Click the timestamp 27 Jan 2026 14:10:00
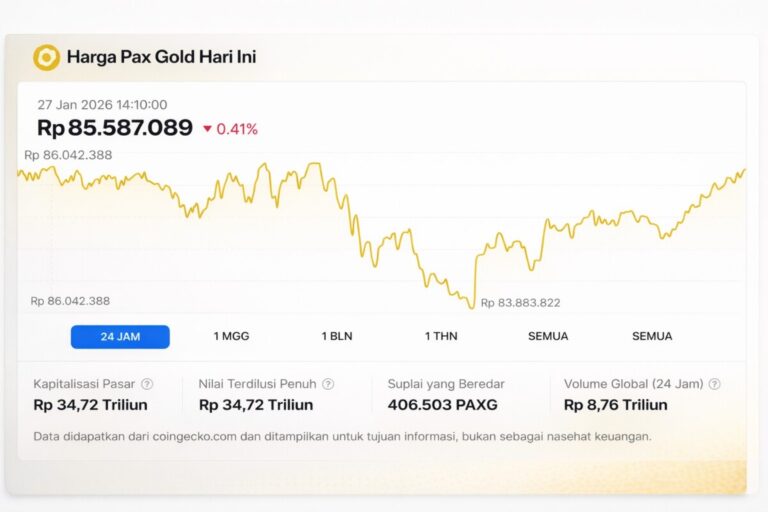 [x=102, y=105]
